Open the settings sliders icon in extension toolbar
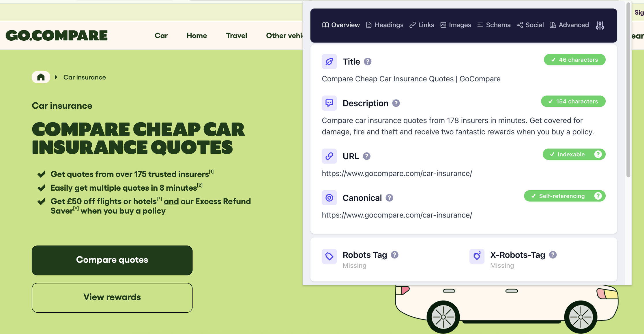The height and width of the screenshot is (334, 644). [600, 25]
